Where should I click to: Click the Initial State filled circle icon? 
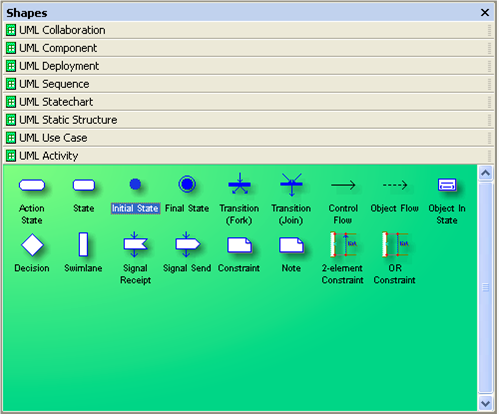(x=135, y=184)
